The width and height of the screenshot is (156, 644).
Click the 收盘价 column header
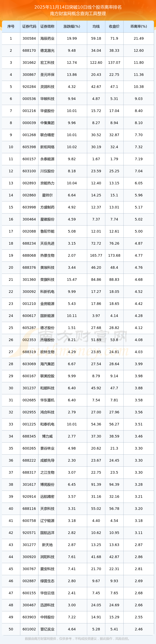pos(114,26)
